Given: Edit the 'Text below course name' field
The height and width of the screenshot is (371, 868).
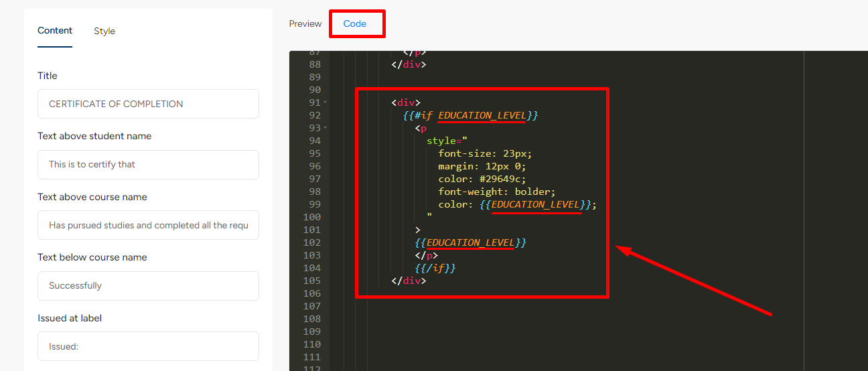Looking at the screenshot, I should (148, 285).
